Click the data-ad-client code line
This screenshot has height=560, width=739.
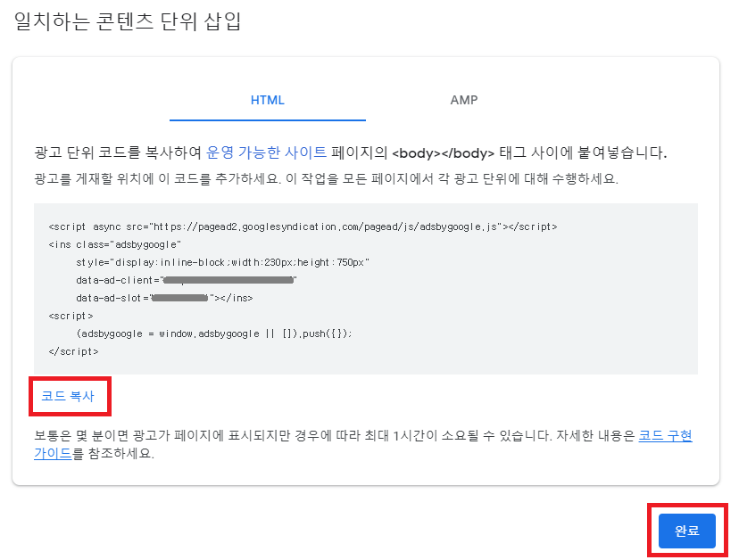187,280
